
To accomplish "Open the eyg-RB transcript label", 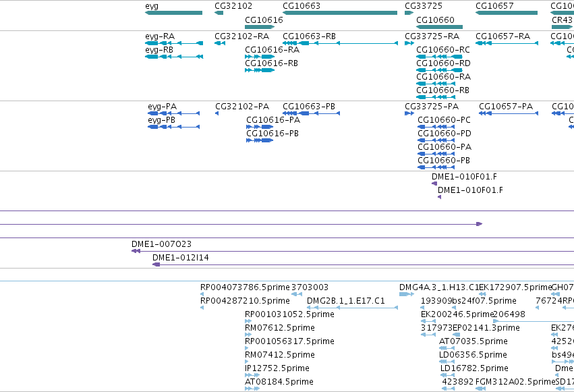I will coord(159,50).
